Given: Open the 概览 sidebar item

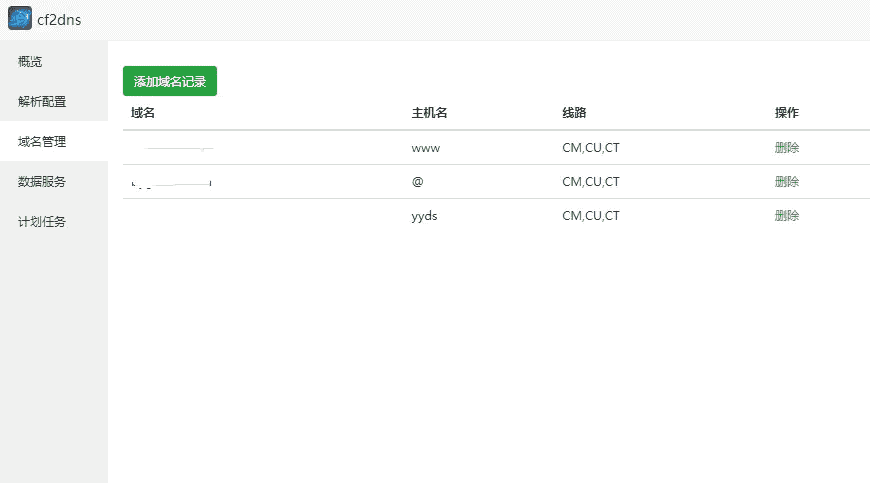Looking at the screenshot, I should click(54, 62).
